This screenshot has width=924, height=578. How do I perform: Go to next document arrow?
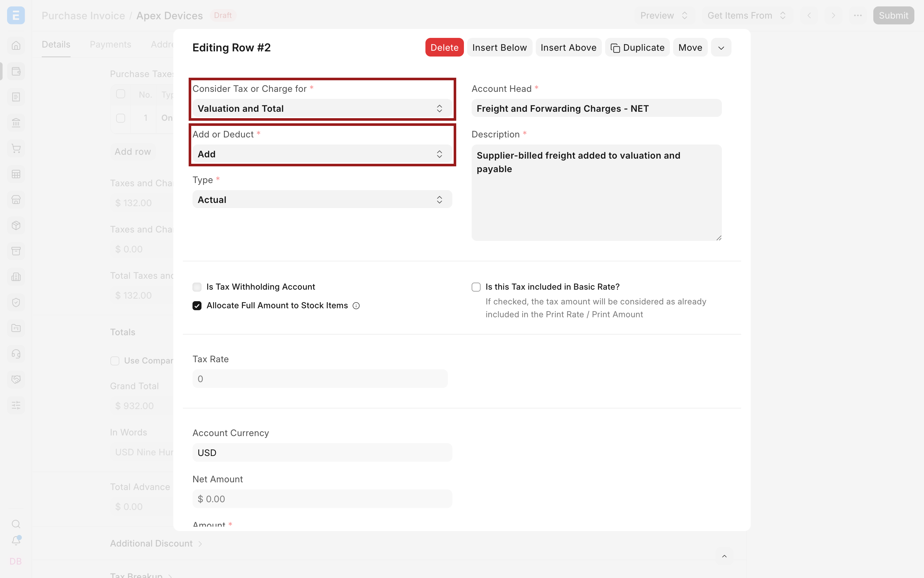coord(834,15)
